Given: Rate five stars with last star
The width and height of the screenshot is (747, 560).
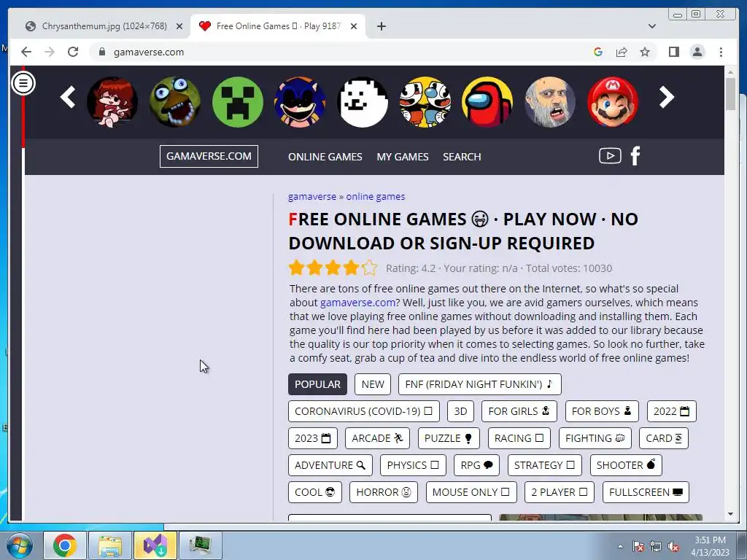Looking at the screenshot, I should (369, 268).
